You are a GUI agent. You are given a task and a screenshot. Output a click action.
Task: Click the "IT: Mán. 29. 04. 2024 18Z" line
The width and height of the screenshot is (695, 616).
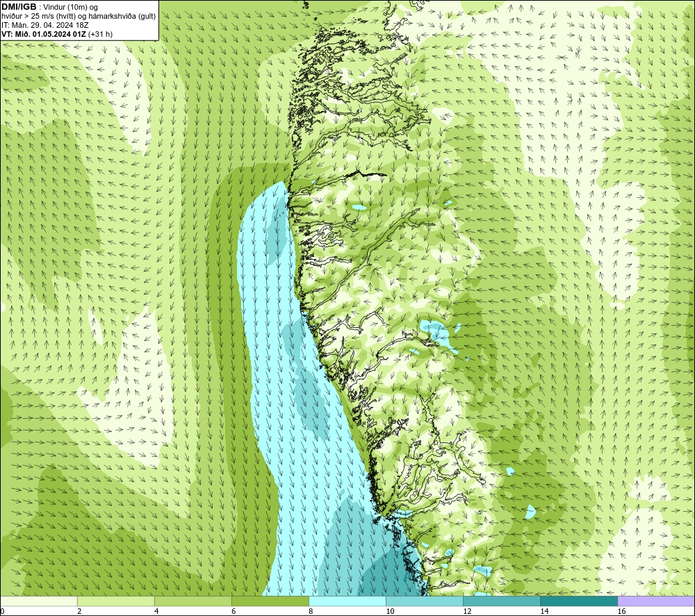[x=44, y=25]
